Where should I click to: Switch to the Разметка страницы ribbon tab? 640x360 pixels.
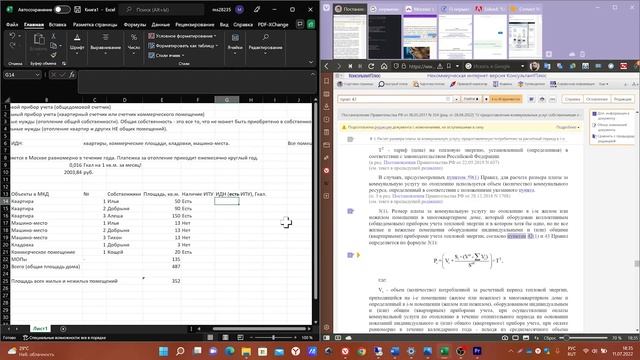[95, 24]
